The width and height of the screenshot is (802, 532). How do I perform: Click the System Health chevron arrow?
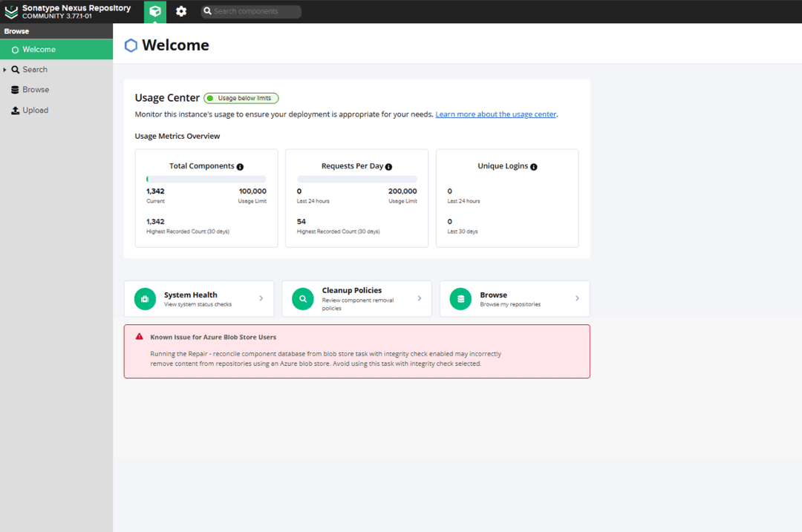coord(261,298)
